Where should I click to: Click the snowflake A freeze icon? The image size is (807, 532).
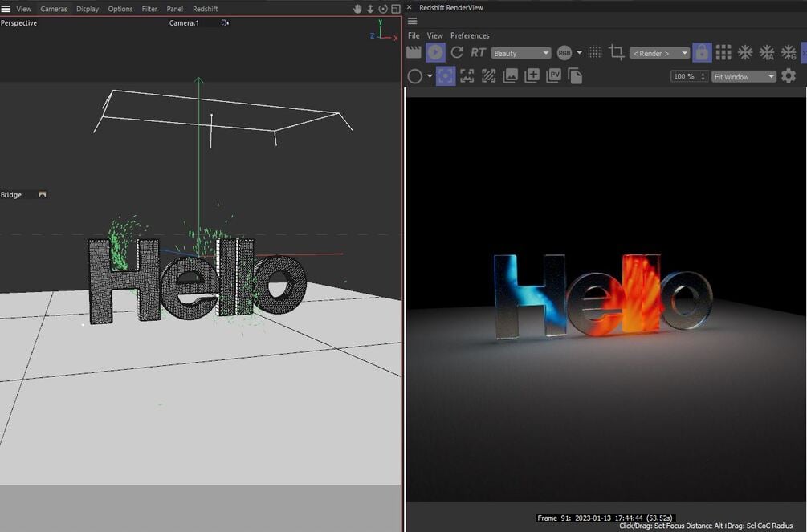pyautogui.click(x=767, y=52)
